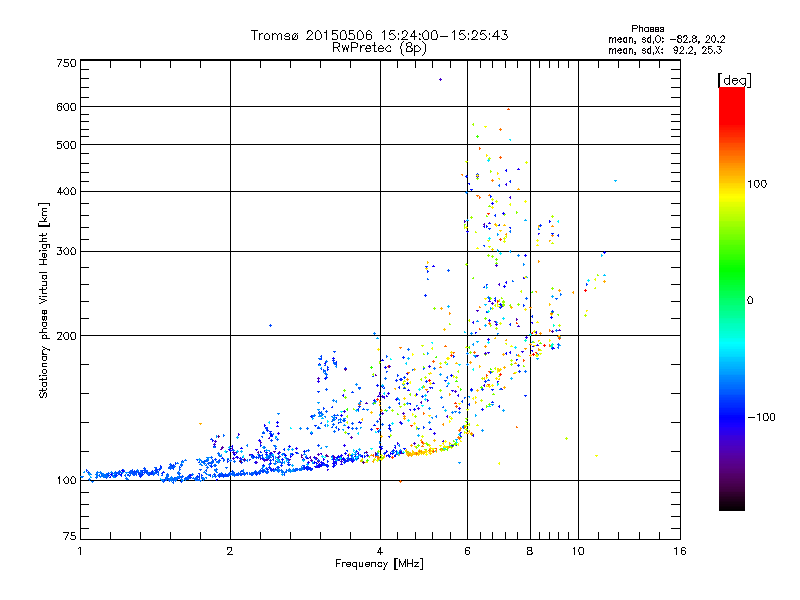The height and width of the screenshot is (600, 800).
Task: Select the 'mean, sd,O: -82.8, 20.2' line
Action: [666, 39]
